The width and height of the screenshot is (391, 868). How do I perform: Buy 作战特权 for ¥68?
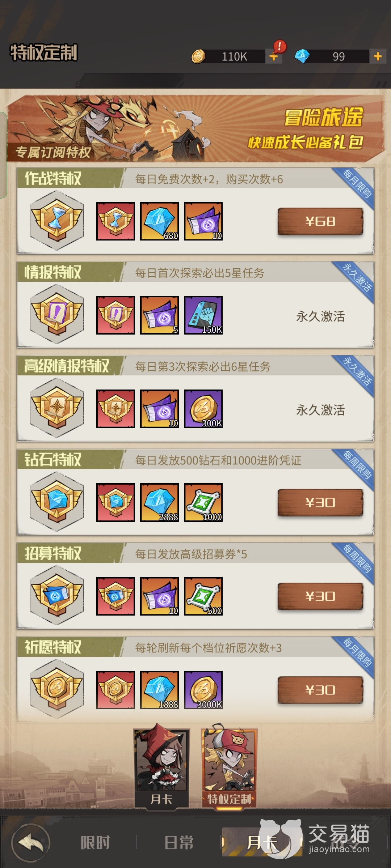pyautogui.click(x=320, y=221)
